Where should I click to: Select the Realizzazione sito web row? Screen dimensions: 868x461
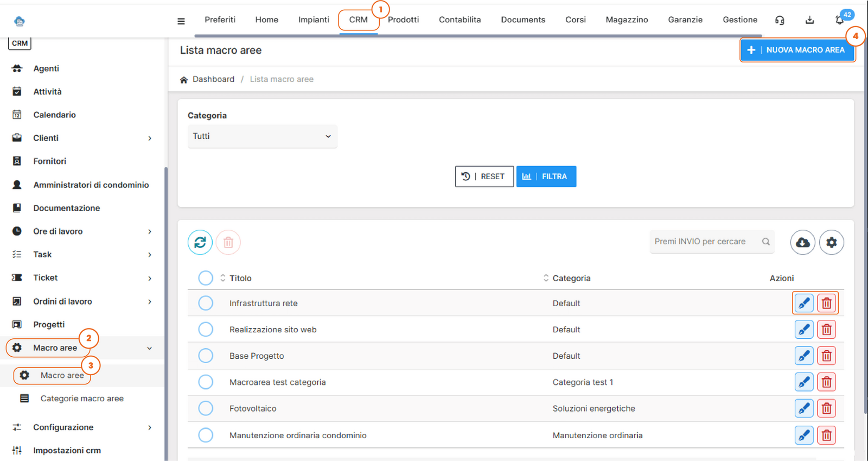click(206, 330)
